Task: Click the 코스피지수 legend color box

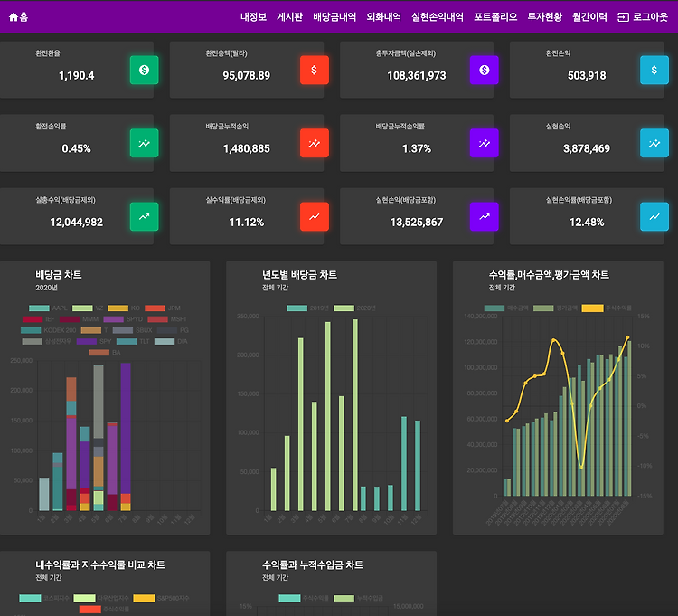Action: click(x=30, y=598)
